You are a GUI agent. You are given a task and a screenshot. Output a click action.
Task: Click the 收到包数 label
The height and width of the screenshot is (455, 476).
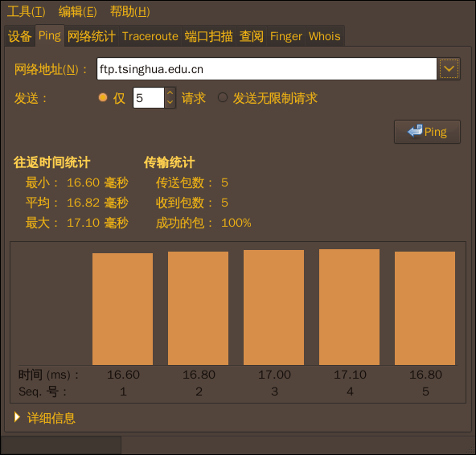(x=184, y=203)
